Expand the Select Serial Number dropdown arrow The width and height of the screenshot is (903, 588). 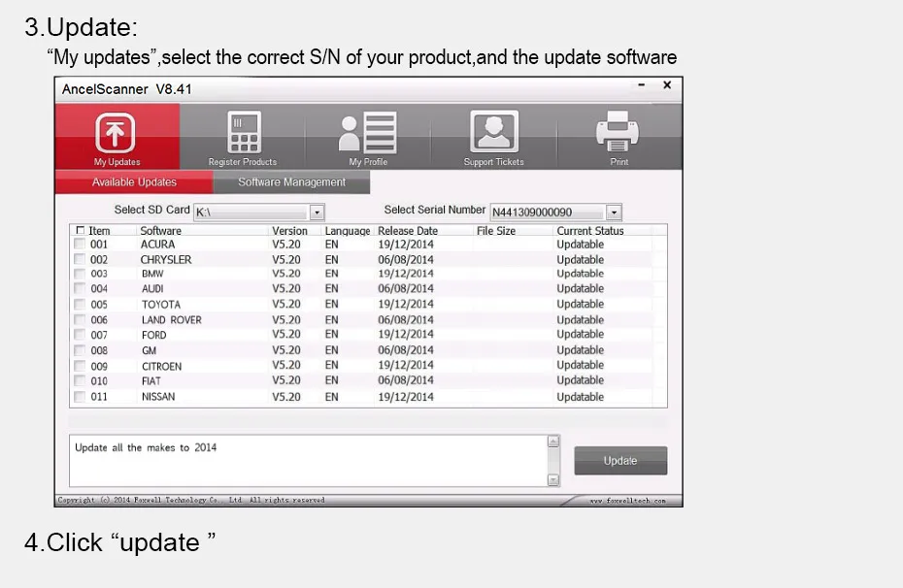(x=614, y=212)
